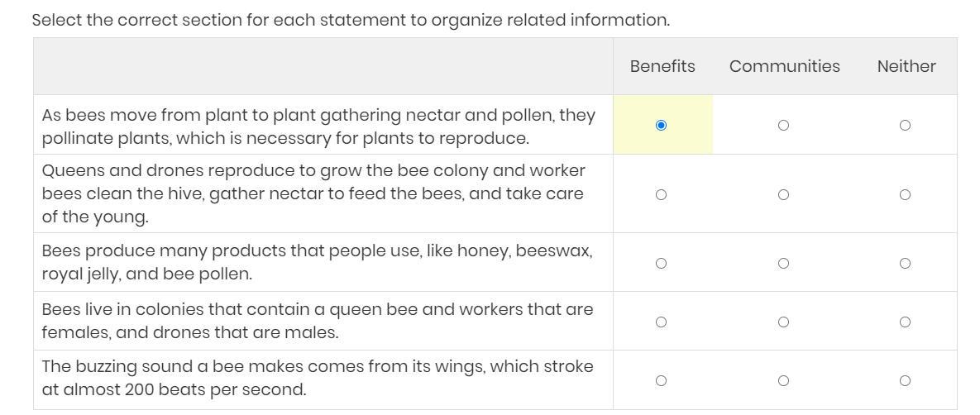Click the Benefits column header

(662, 66)
